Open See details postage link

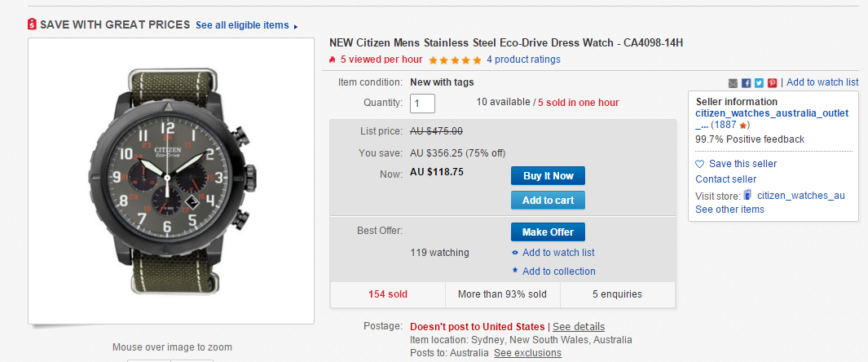pyautogui.click(x=579, y=327)
